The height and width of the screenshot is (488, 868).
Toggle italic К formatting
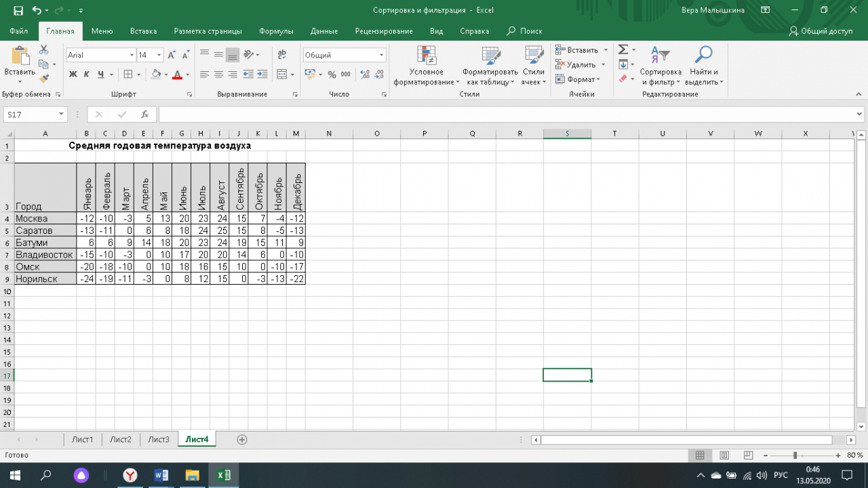pyautogui.click(x=87, y=75)
